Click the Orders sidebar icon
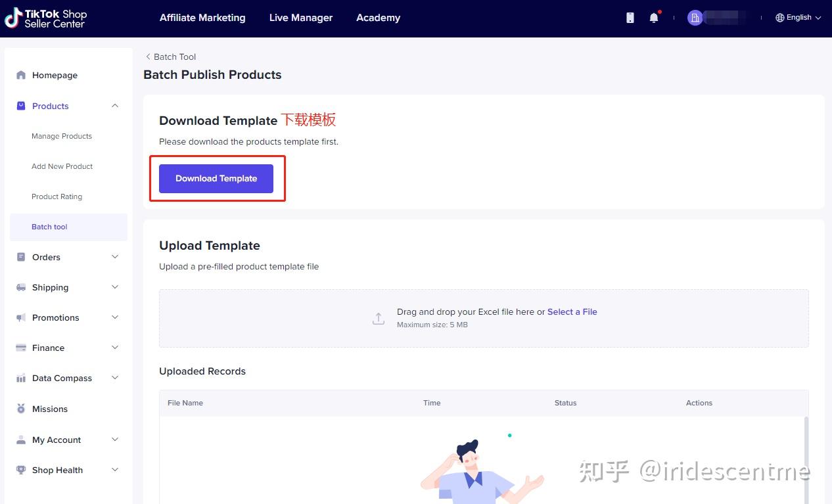Screen dimensions: 832x504 coord(20,257)
